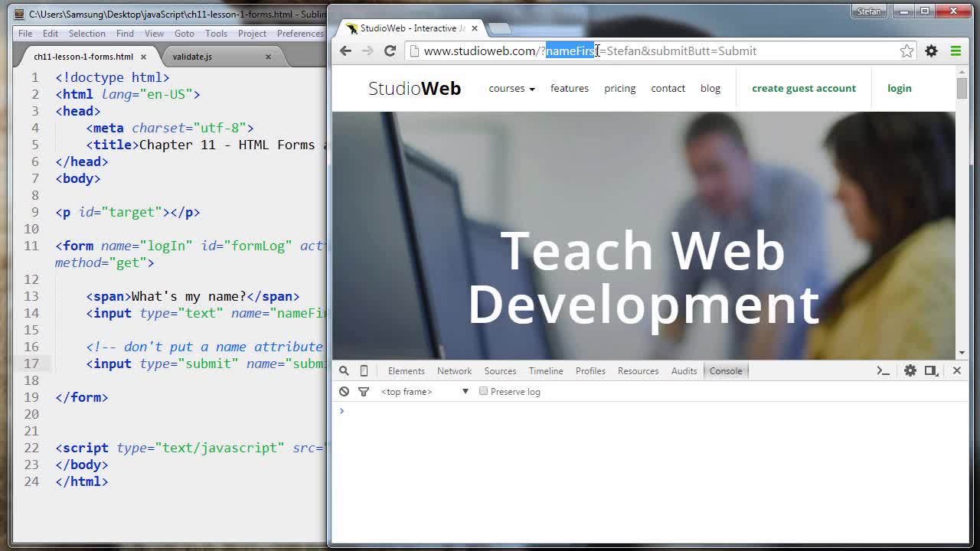Click the page vertical scrollbar thumb
This screenshot has height=551, width=980.
point(962,88)
